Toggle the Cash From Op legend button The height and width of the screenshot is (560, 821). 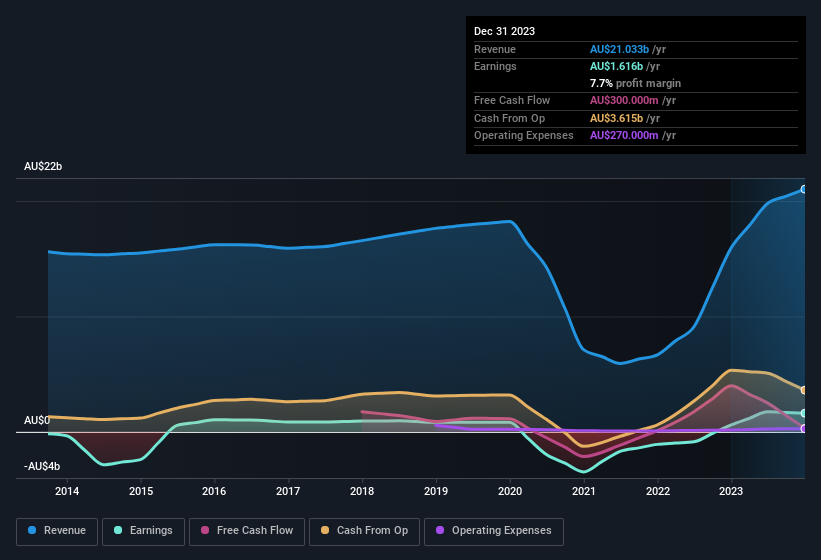tap(364, 531)
